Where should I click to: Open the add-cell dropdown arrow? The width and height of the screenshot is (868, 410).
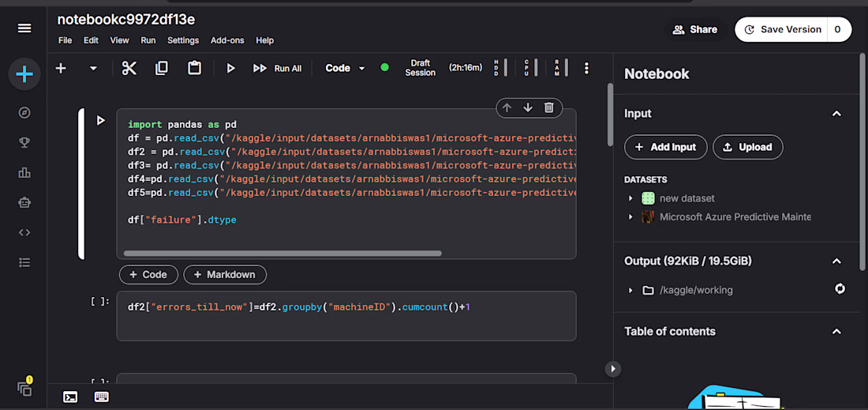coord(93,68)
